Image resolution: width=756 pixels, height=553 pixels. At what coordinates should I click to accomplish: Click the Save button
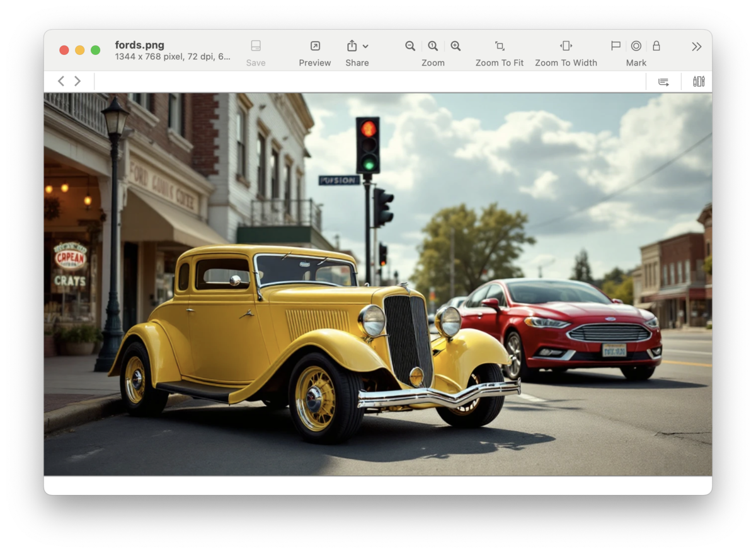pos(256,52)
